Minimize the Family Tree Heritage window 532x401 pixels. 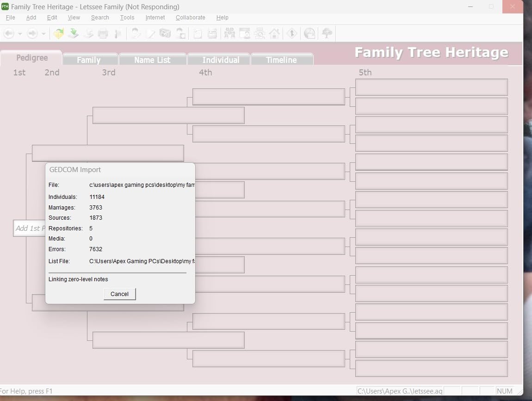tap(470, 7)
